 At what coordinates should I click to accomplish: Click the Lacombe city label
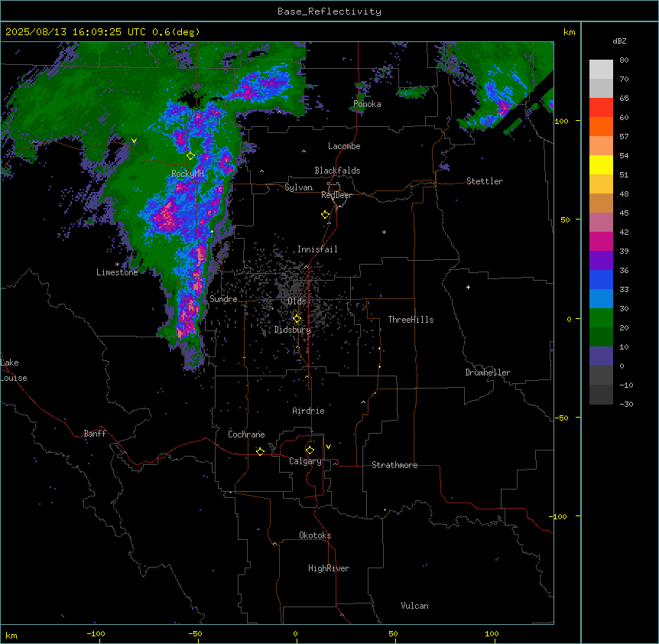[x=344, y=146]
